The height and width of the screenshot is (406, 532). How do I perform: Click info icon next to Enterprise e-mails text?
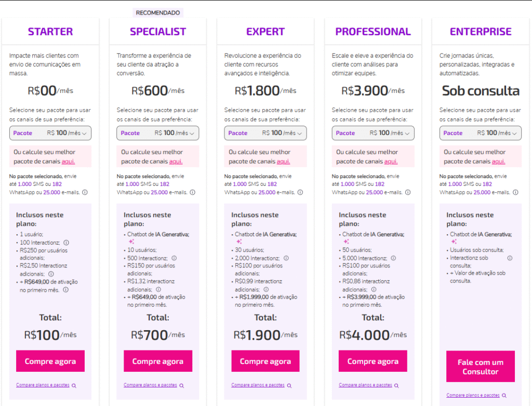click(515, 192)
